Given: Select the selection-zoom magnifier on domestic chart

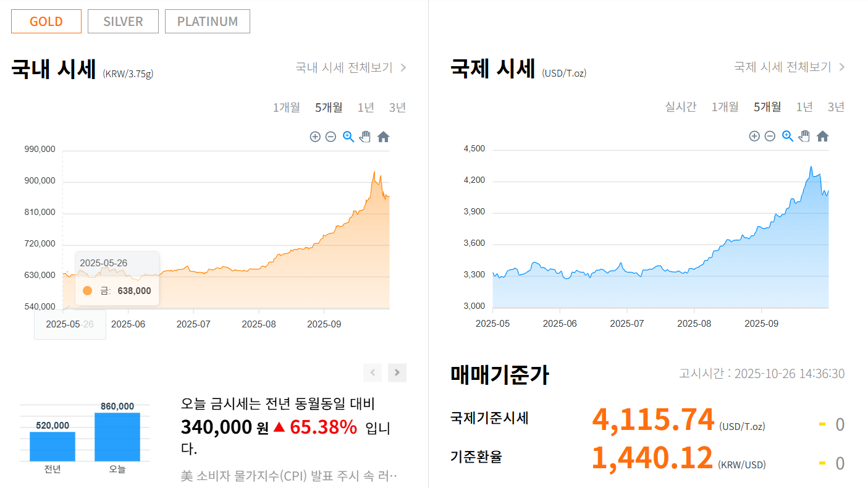Looking at the screenshot, I should coord(348,137).
